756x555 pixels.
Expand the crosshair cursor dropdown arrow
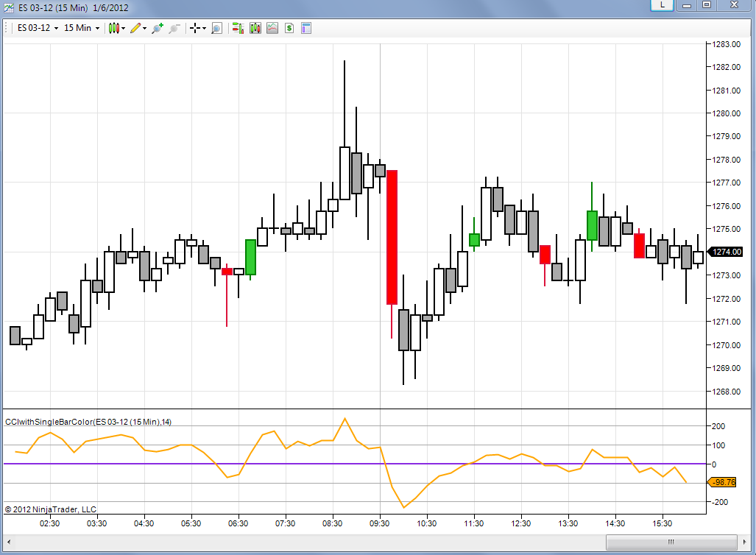tap(205, 29)
